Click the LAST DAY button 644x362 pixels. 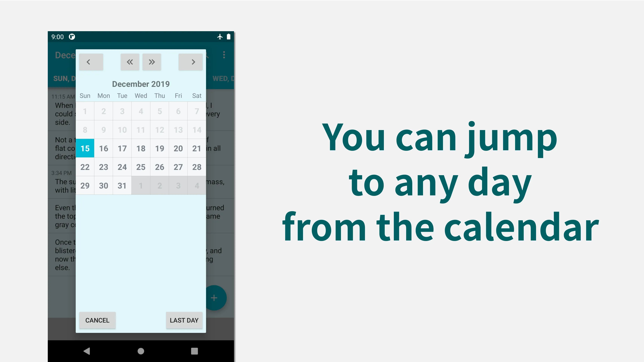tap(184, 320)
